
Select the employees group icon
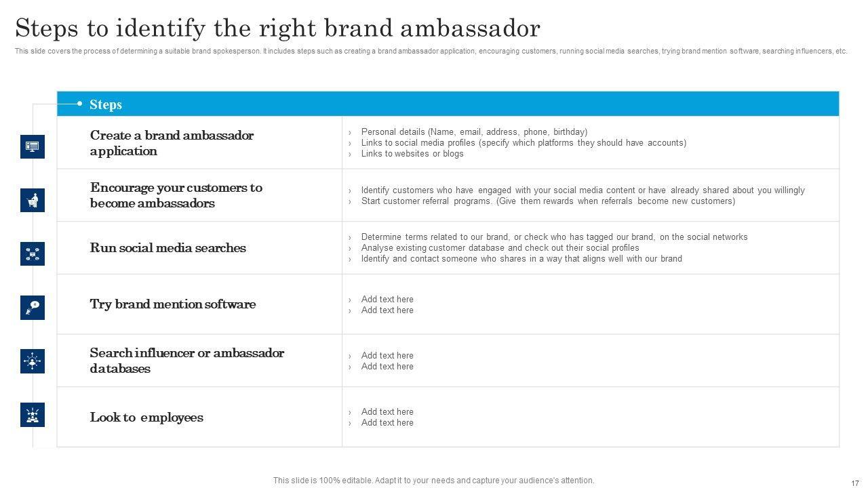tap(32, 415)
